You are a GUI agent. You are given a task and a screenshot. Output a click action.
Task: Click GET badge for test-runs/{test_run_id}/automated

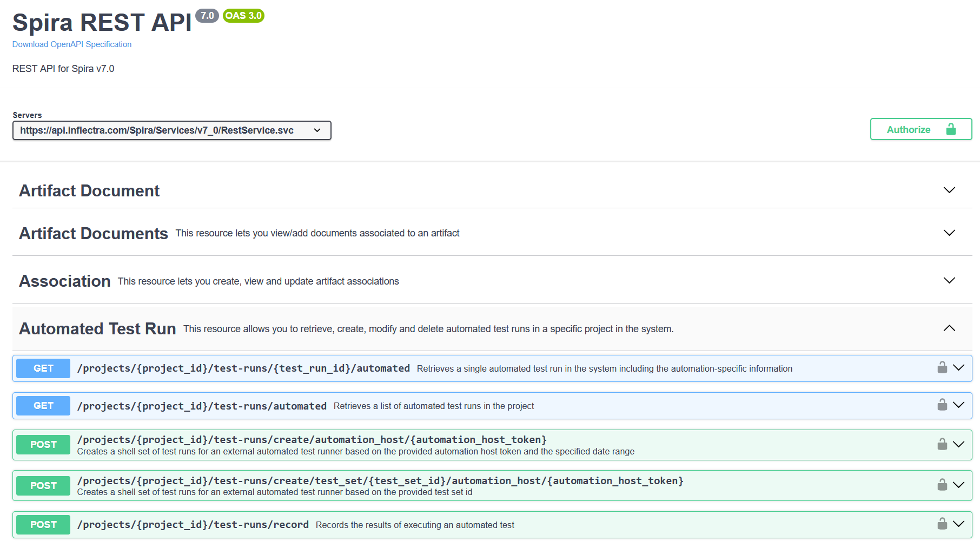(43, 368)
